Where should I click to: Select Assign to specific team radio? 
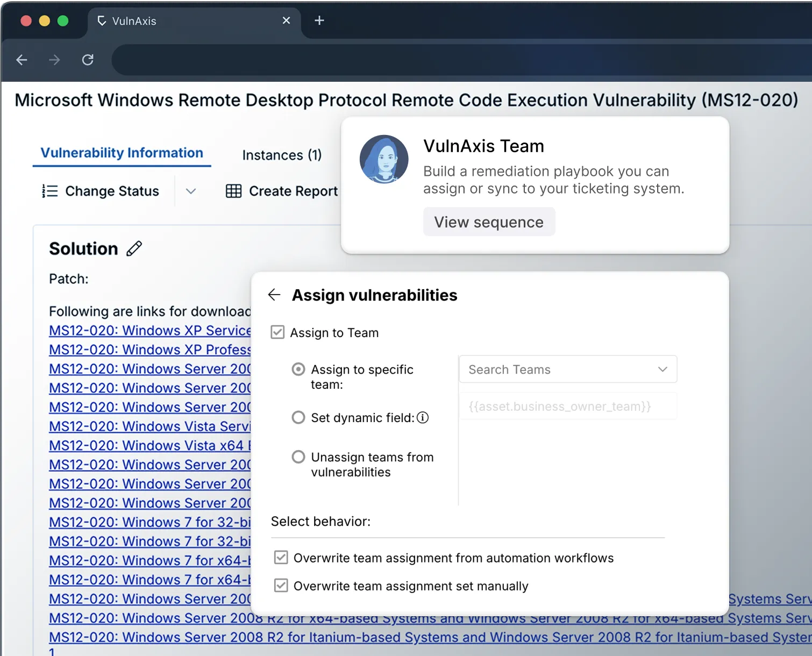click(x=298, y=369)
